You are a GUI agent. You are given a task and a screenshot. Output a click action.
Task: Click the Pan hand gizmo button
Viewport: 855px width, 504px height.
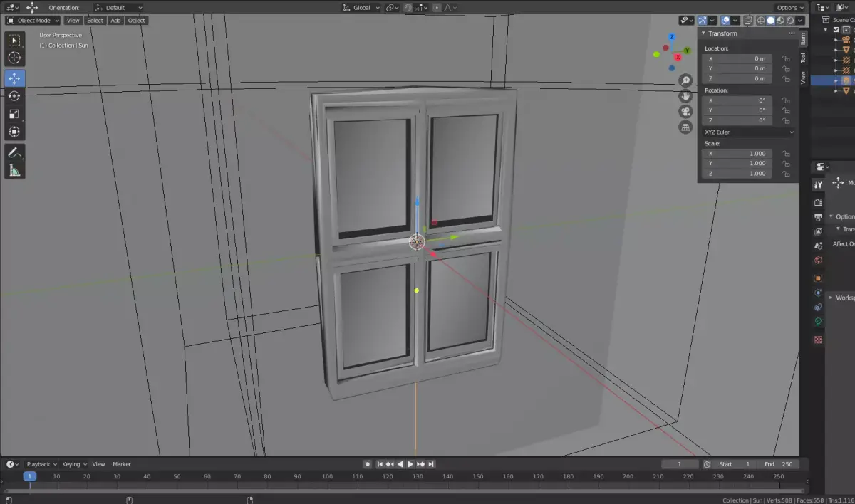click(x=685, y=96)
